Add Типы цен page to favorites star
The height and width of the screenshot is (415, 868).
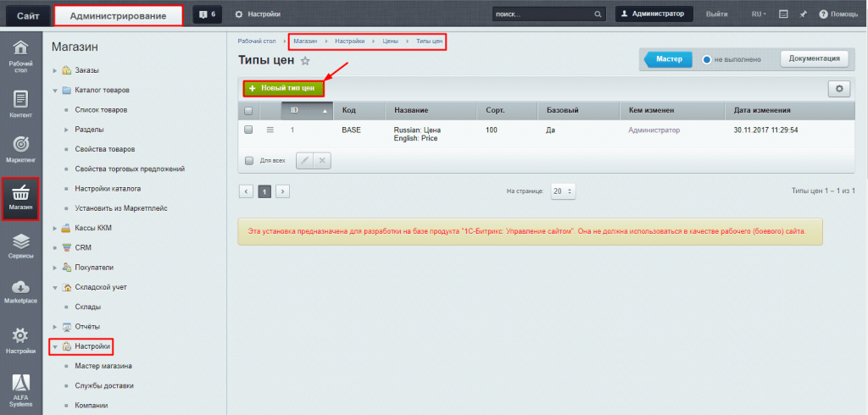point(305,61)
